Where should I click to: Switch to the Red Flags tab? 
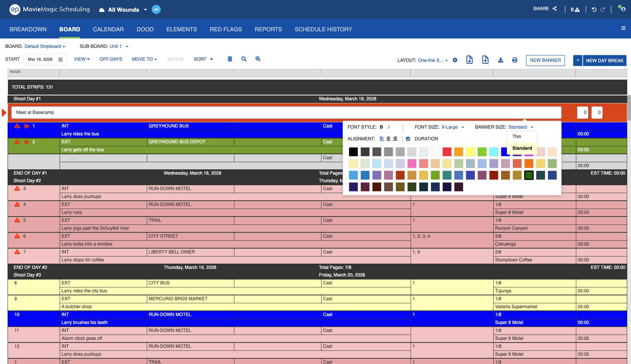(x=226, y=29)
